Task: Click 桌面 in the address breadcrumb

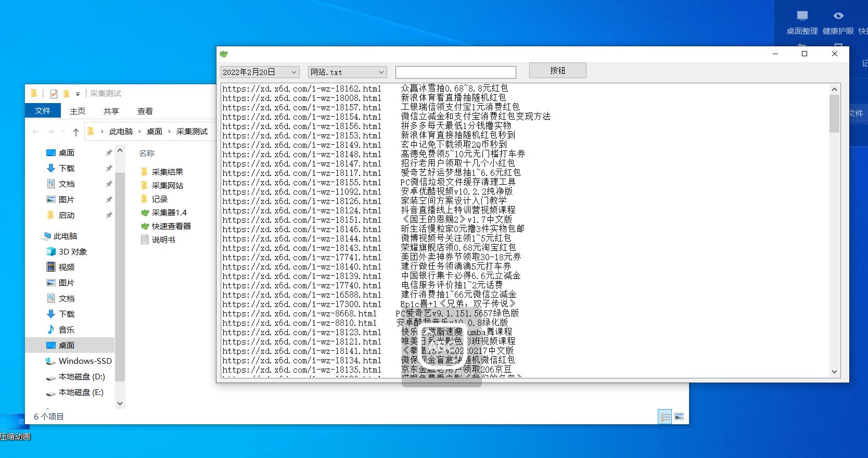Action: point(154,132)
